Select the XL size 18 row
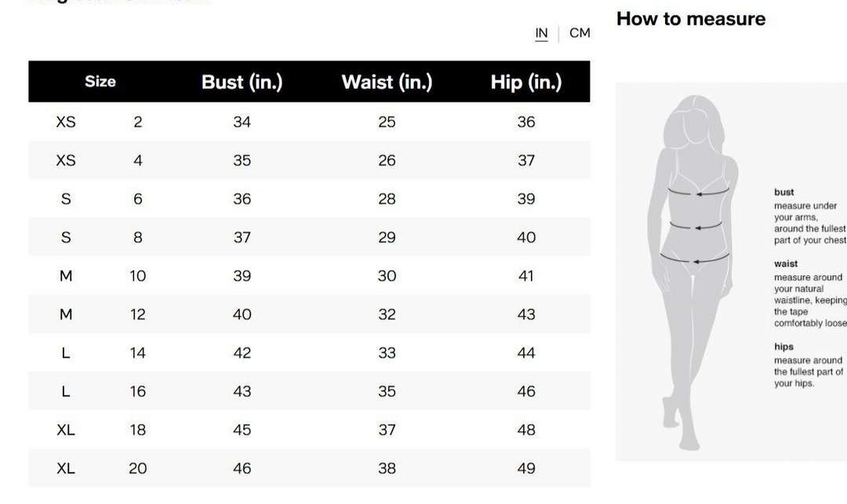This screenshot has width=847, height=504. coord(309,430)
